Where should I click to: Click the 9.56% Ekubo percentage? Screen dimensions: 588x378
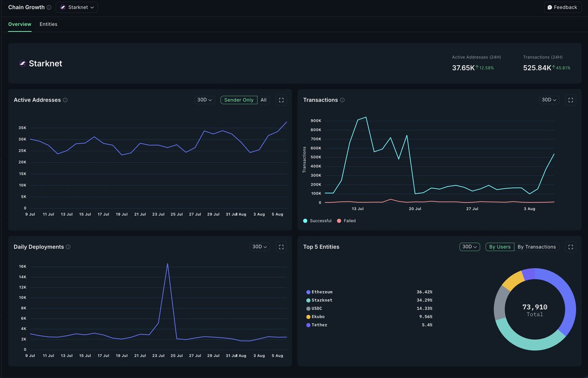[426, 317]
